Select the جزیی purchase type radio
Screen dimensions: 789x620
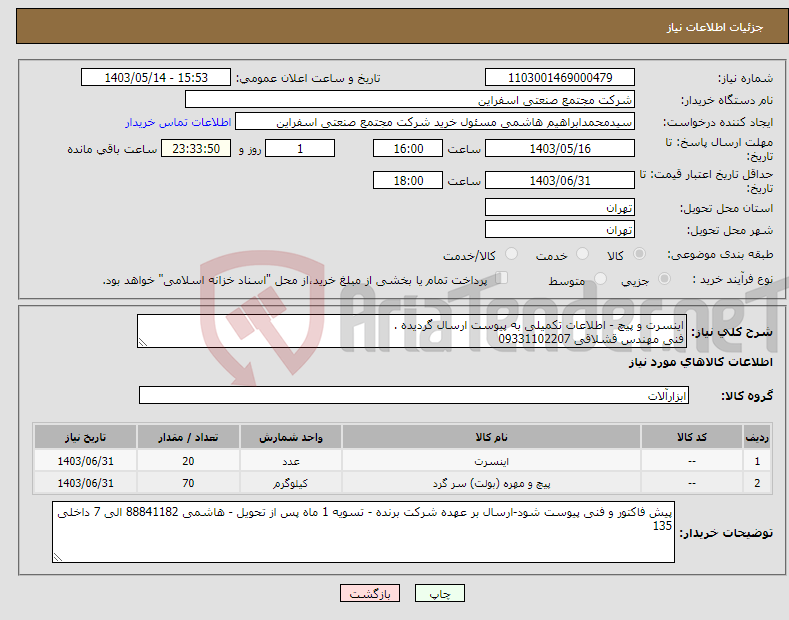coord(664,278)
